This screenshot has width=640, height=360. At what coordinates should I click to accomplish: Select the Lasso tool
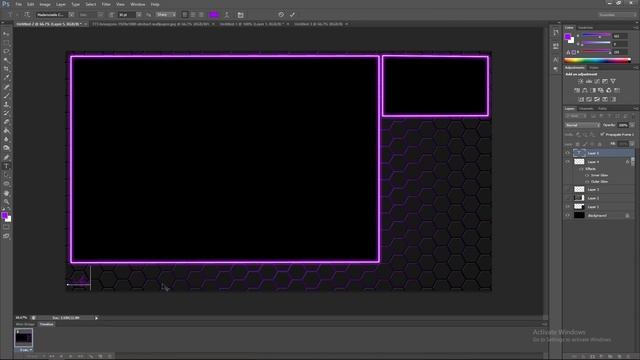pyautogui.click(x=6, y=51)
